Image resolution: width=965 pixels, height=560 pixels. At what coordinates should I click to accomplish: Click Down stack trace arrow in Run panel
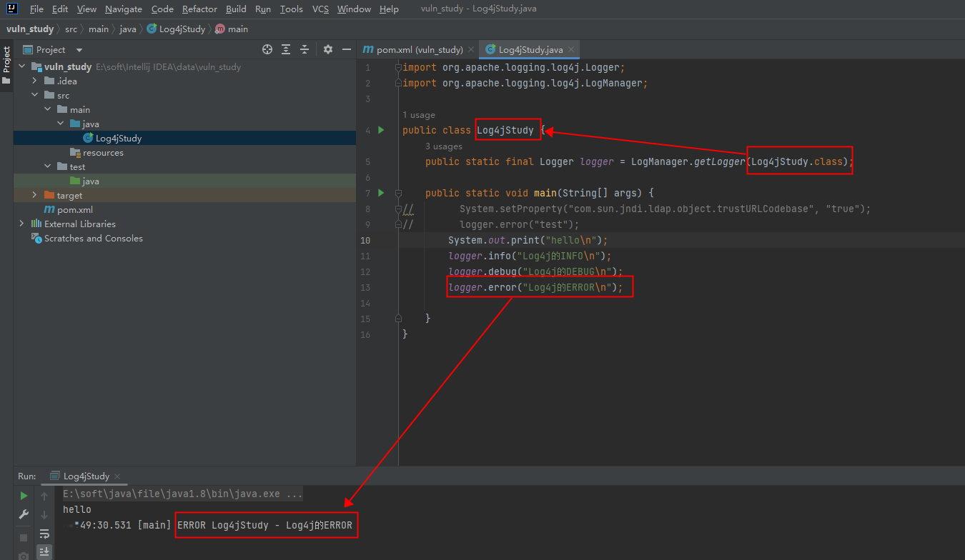(44, 514)
